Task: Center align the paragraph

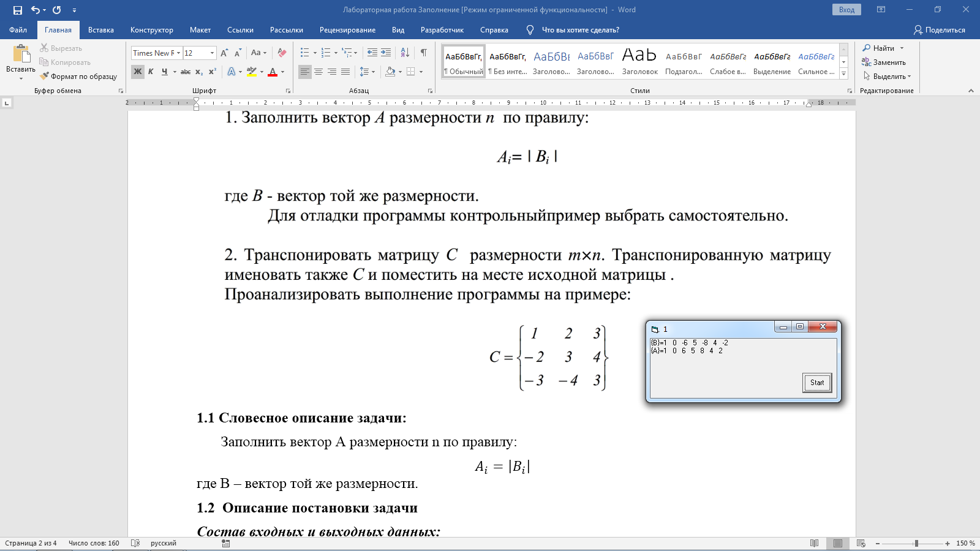Action: [x=318, y=72]
